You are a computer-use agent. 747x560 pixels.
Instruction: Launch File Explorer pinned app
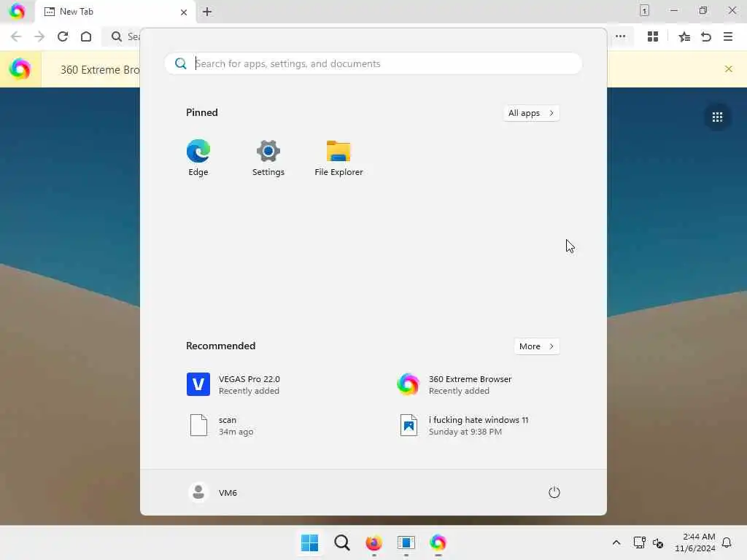pos(338,157)
